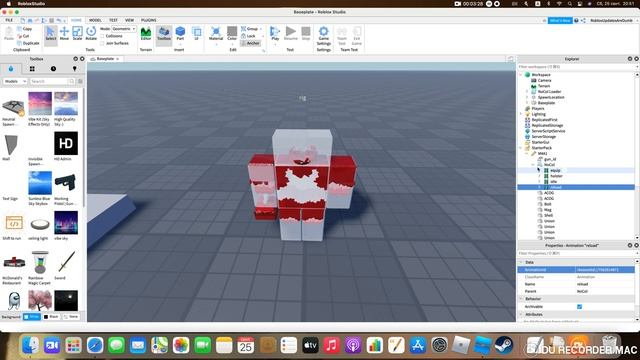Select the None background option

click(x=71, y=316)
